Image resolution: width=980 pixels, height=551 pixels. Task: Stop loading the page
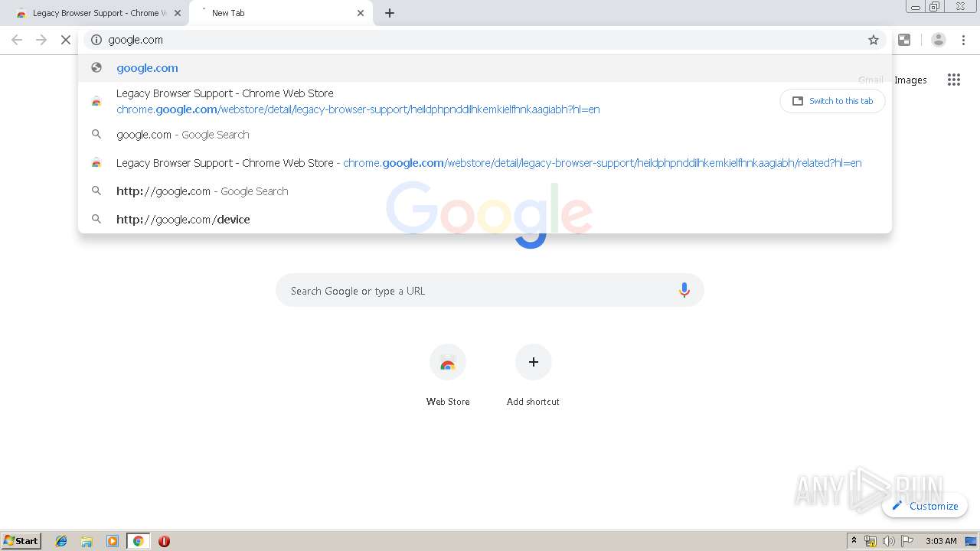(x=66, y=40)
